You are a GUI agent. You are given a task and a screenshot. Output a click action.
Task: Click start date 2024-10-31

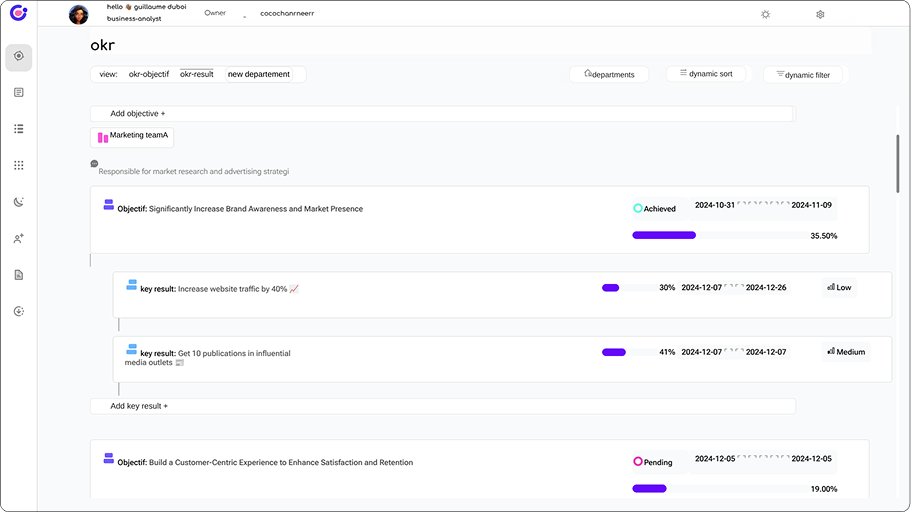point(715,205)
